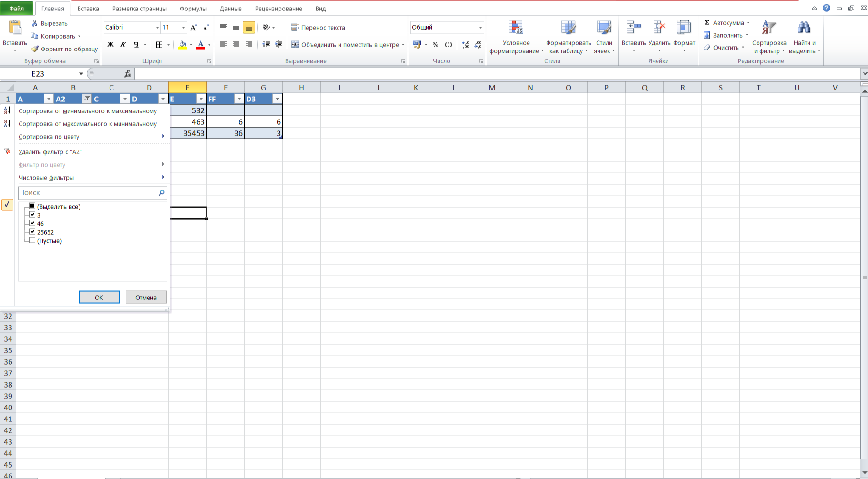Click the Italic (К) formatting icon
Viewport: 868px width, 479px height.
click(x=123, y=45)
